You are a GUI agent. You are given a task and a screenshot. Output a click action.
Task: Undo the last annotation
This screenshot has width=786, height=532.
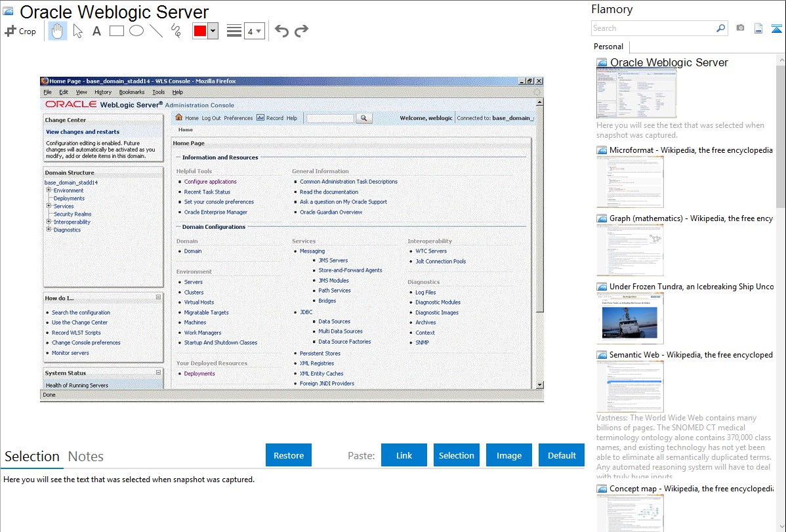281,31
